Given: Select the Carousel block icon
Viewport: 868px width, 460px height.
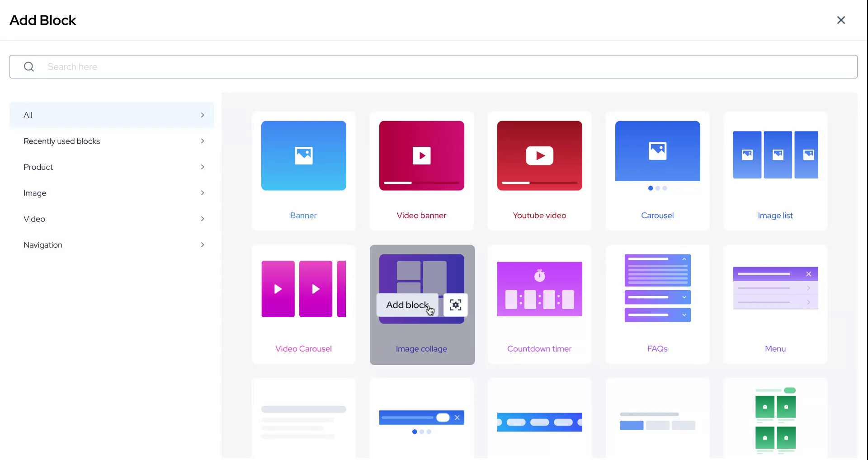Looking at the screenshot, I should tap(658, 155).
